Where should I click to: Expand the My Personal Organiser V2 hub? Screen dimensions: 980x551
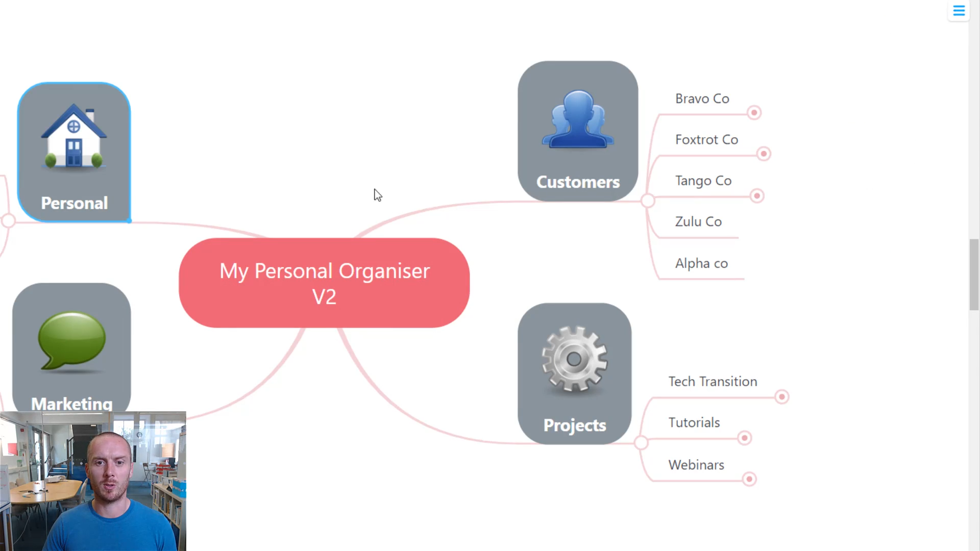325,283
